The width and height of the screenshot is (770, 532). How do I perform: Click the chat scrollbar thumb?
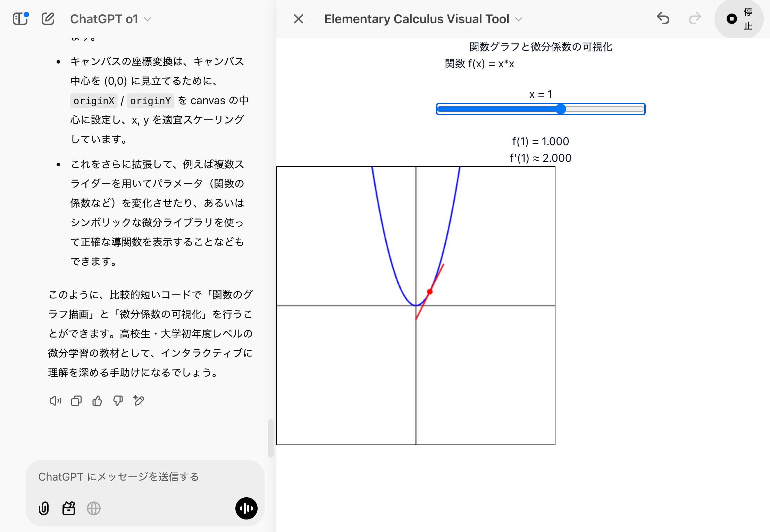click(x=270, y=438)
